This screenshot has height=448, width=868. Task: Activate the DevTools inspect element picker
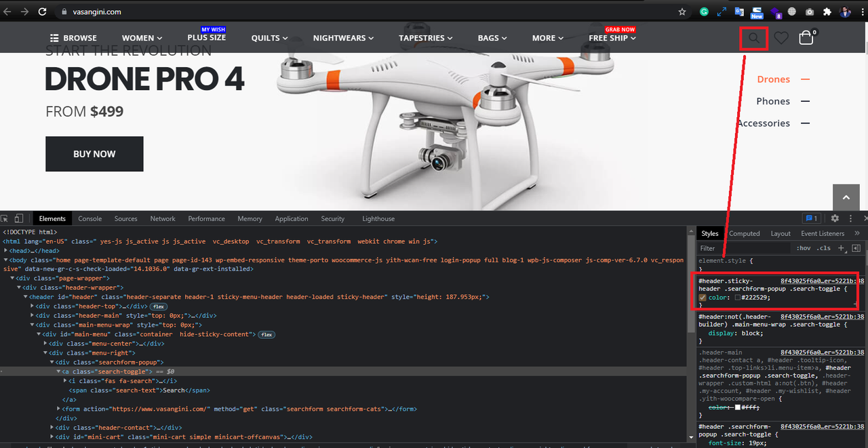pos(5,218)
